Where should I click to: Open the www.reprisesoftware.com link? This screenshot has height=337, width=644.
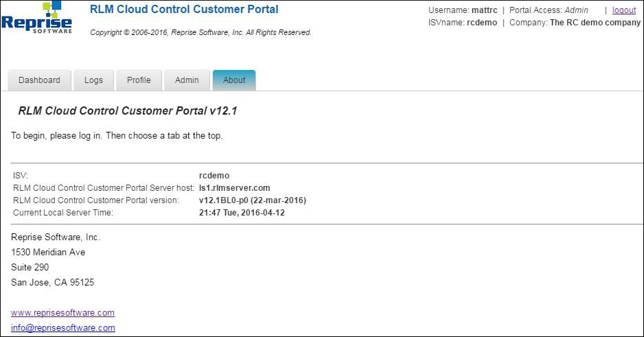pos(62,313)
